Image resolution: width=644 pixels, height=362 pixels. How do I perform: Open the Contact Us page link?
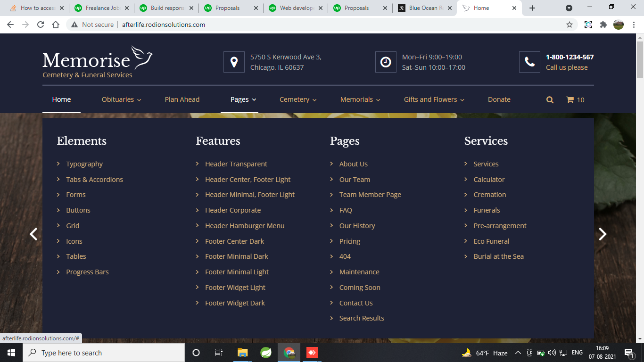click(356, 303)
